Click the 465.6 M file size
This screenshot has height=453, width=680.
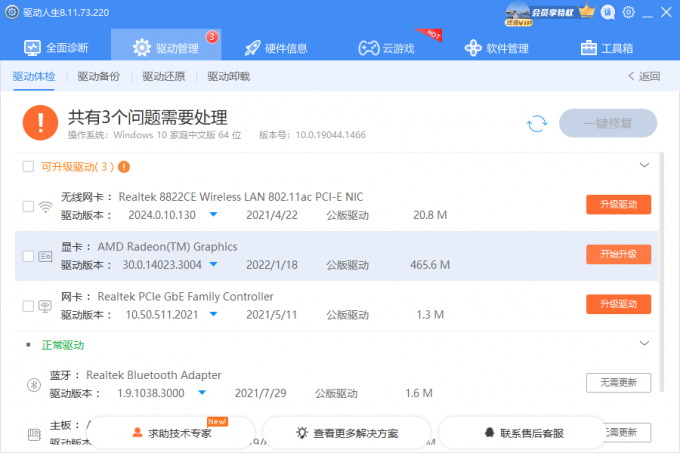click(430, 265)
